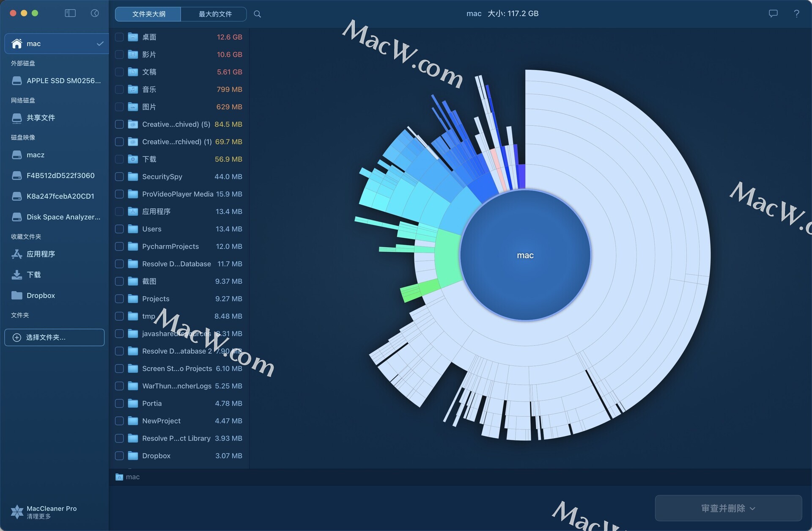Click the plus icon of 选择文件夹
The image size is (812, 531).
(x=17, y=337)
